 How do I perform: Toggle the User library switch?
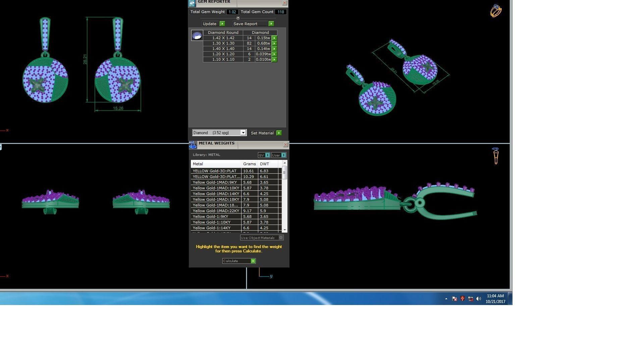point(283,155)
